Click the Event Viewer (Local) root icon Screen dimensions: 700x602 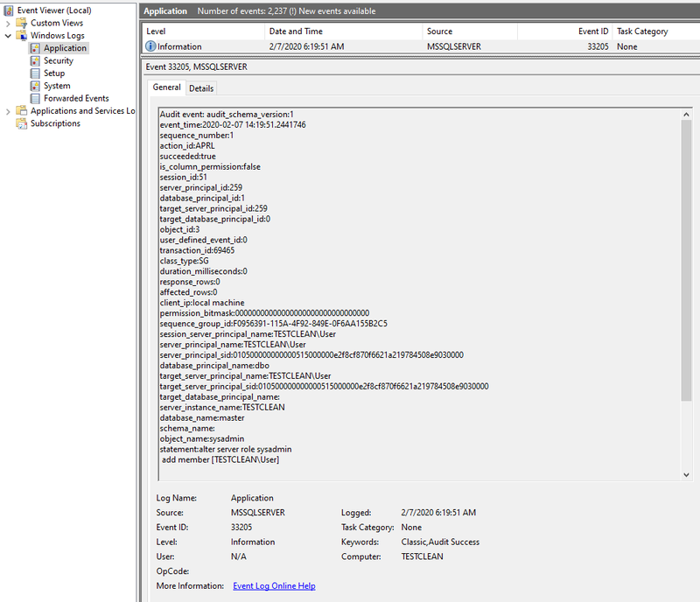click(x=9, y=10)
